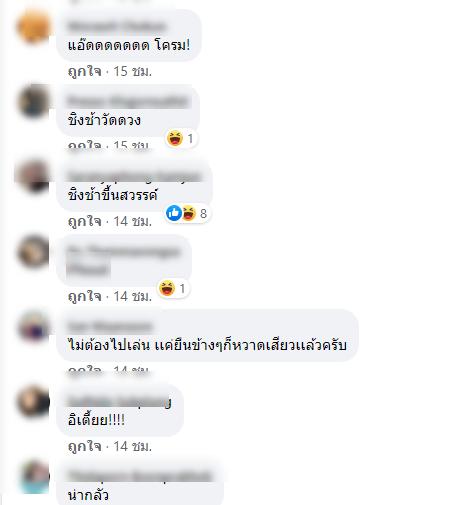The height and width of the screenshot is (505, 470).
Task: Open the 15 ชม. timestamp under "แอ๊ดดดดดดด โครม!"
Action: click(133, 71)
